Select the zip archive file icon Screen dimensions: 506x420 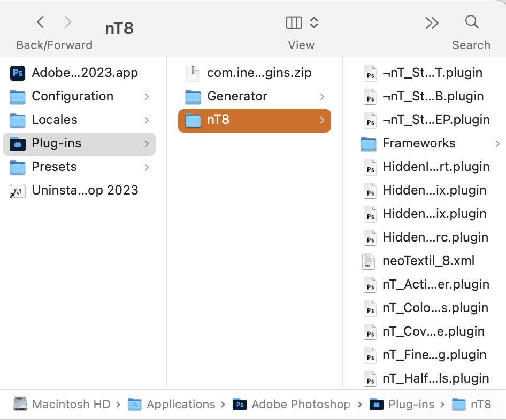(193, 73)
